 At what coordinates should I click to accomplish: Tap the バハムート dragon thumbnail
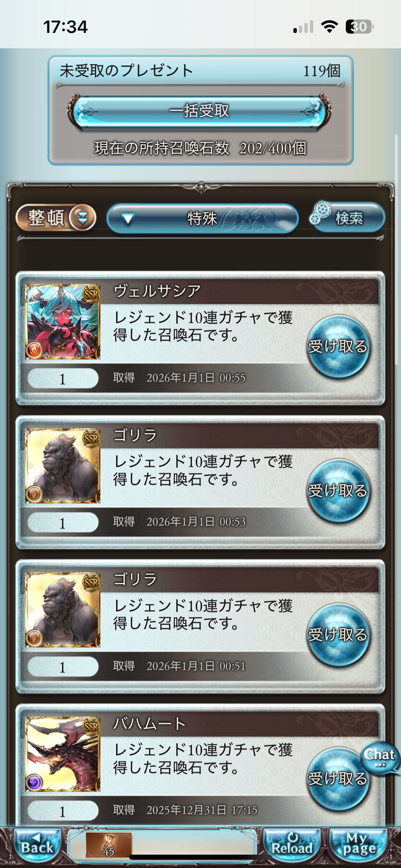[x=63, y=754]
